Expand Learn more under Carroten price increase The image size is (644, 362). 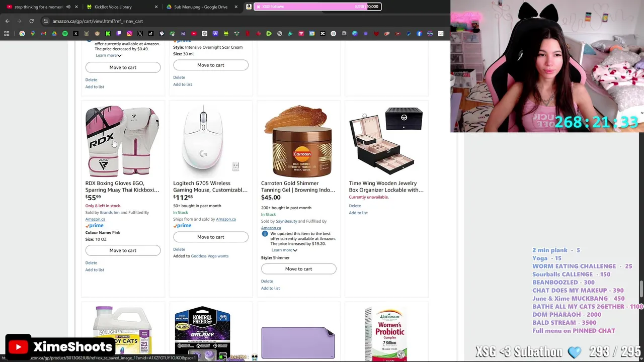tap(284, 250)
